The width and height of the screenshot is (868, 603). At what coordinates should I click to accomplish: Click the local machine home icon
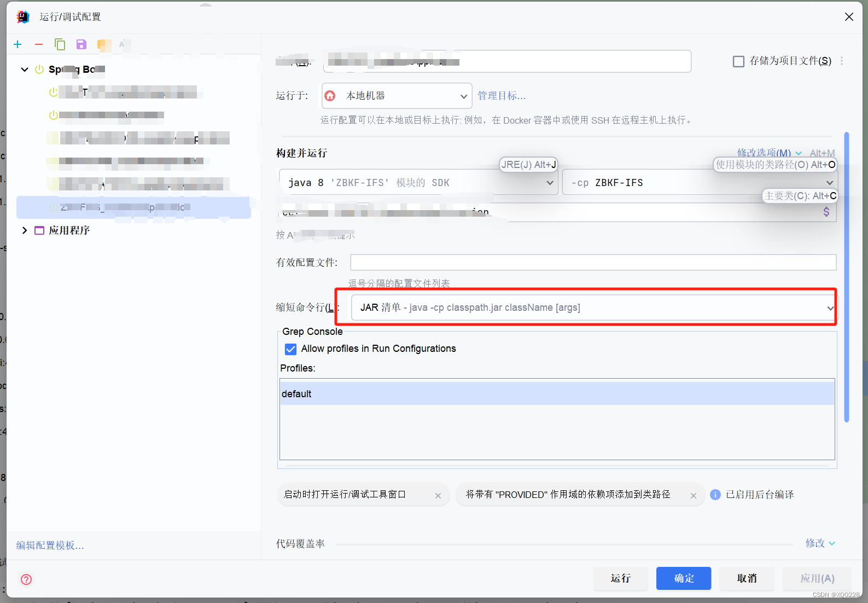(x=330, y=96)
